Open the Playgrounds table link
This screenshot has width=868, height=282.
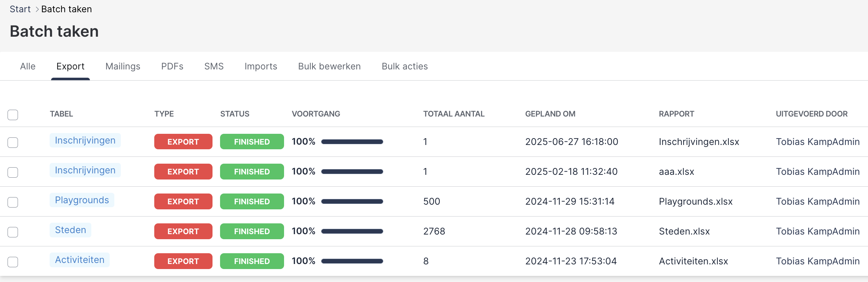82,200
